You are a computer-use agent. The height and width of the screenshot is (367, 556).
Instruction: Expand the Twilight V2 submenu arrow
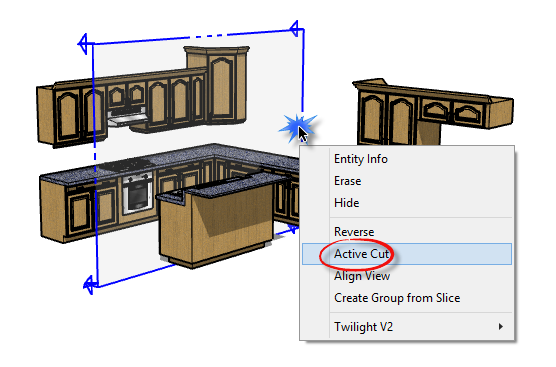coord(500,327)
